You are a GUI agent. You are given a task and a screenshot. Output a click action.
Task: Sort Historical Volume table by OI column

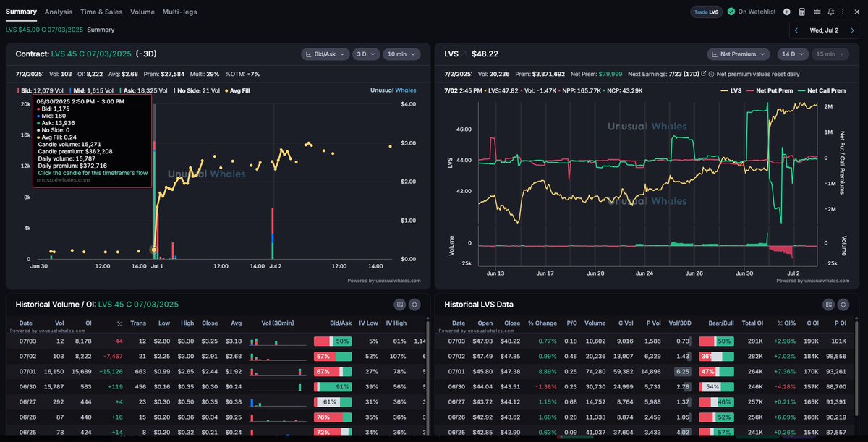point(89,323)
